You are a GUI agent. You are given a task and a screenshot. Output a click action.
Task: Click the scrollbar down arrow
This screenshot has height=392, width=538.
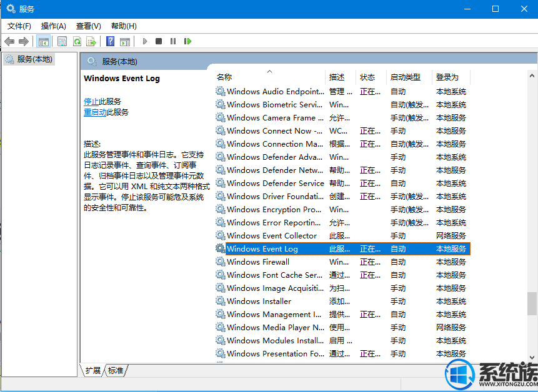pos(532,358)
